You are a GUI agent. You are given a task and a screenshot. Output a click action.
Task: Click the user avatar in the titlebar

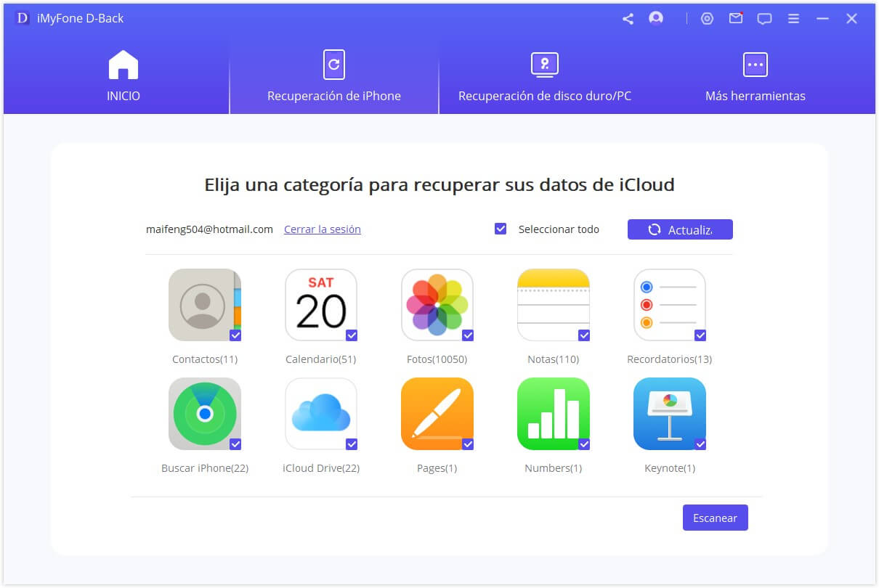(656, 18)
